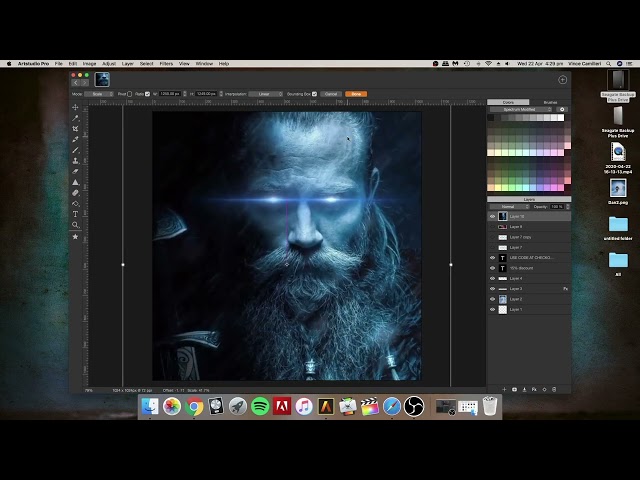Image resolution: width=640 pixels, height=480 pixels.
Task: Open the color palette settings gear
Action: coord(562,109)
